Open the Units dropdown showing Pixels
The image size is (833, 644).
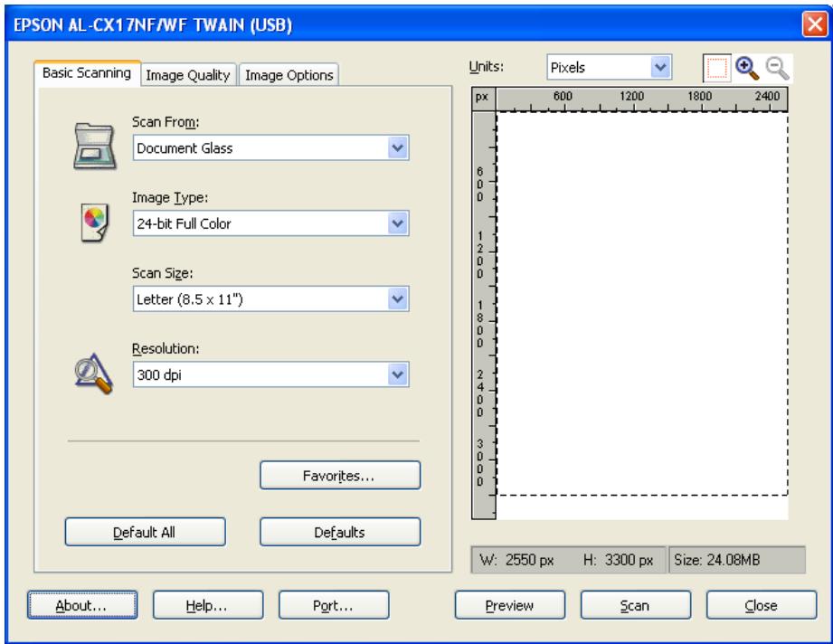[x=610, y=68]
